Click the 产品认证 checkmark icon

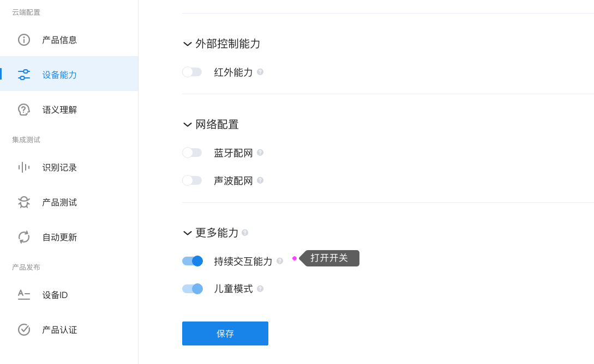(24, 330)
